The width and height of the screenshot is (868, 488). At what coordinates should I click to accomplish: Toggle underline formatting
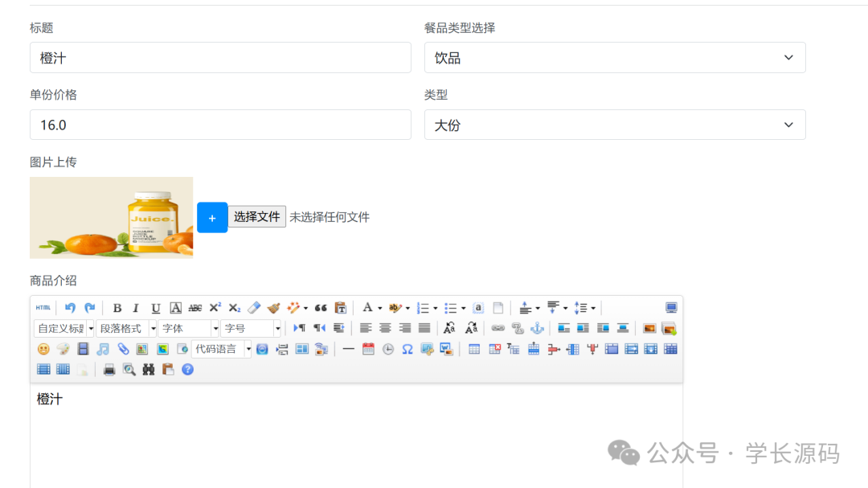[156, 307]
